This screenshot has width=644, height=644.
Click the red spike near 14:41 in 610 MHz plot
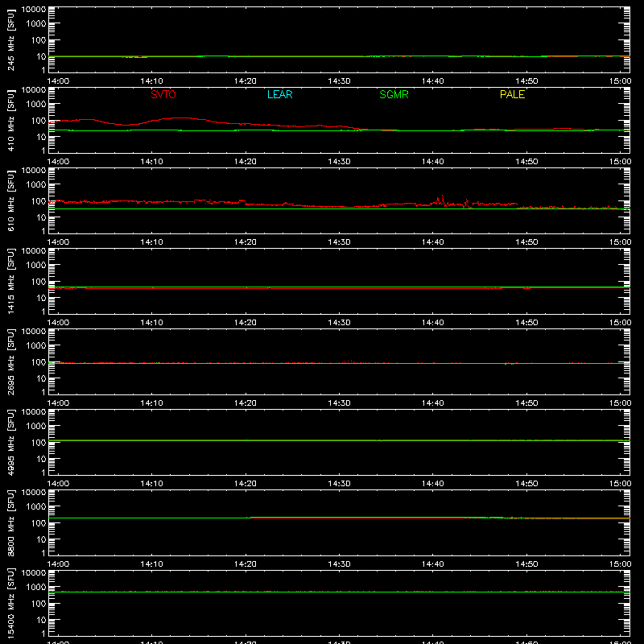click(442, 198)
